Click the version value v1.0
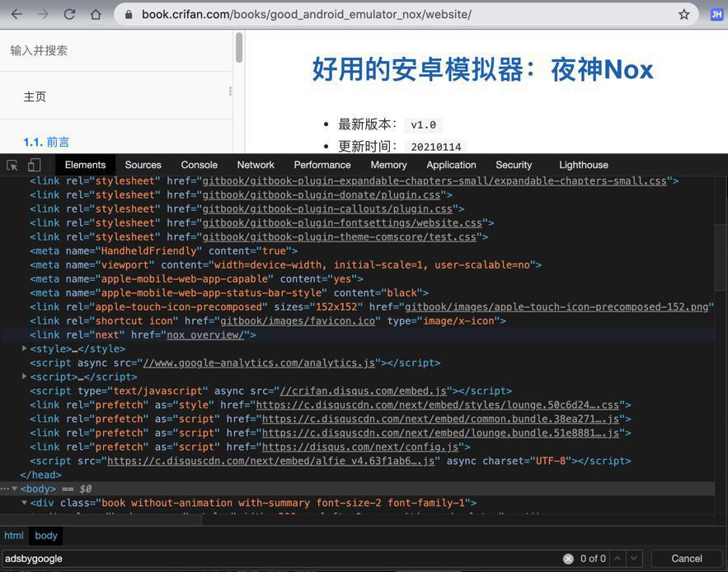728x572 pixels. click(424, 124)
